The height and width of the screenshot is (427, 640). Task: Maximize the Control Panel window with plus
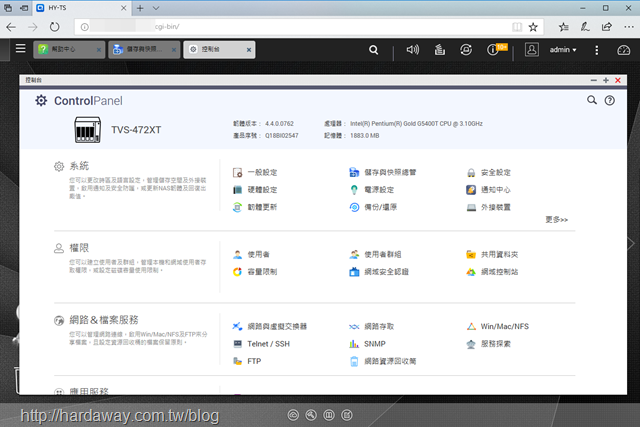click(606, 80)
